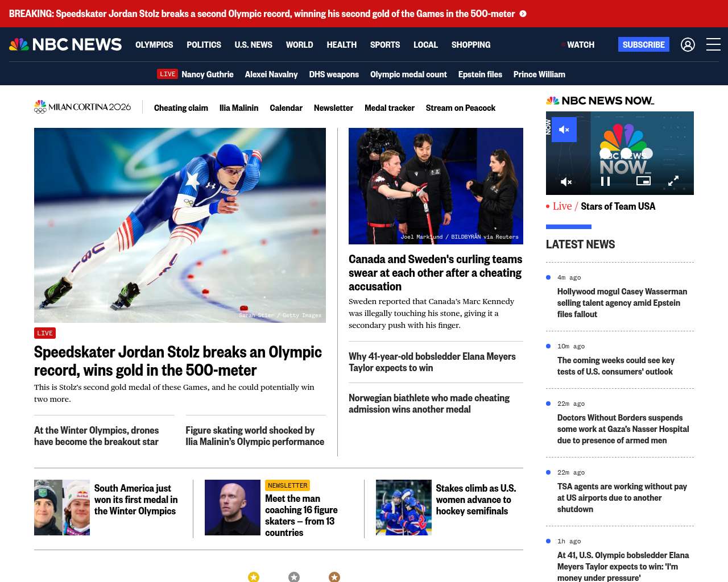Pause the NBC News Now live video
This screenshot has width=728, height=582.
606,181
